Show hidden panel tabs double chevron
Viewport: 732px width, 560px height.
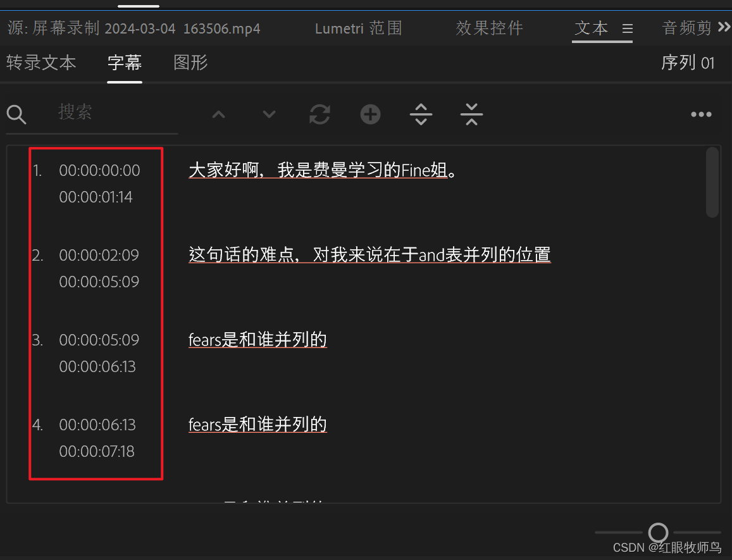[724, 27]
